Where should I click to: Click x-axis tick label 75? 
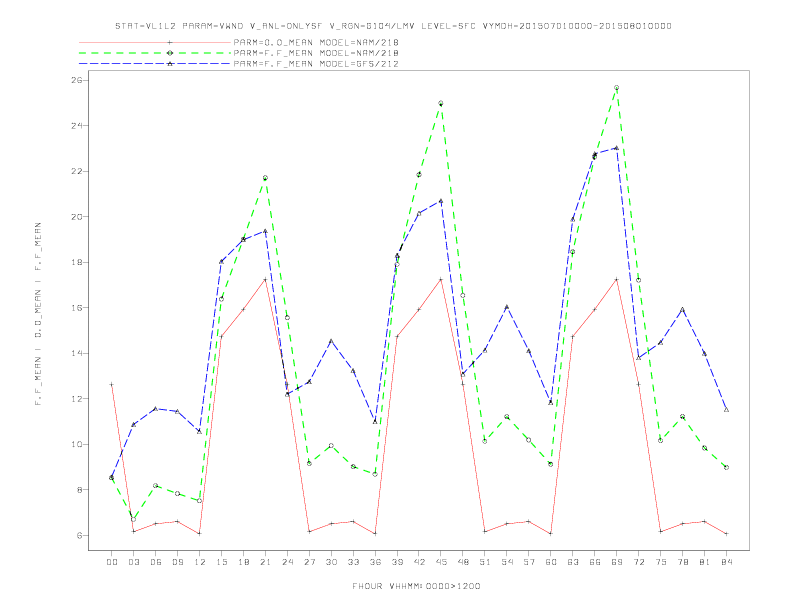tap(660, 562)
